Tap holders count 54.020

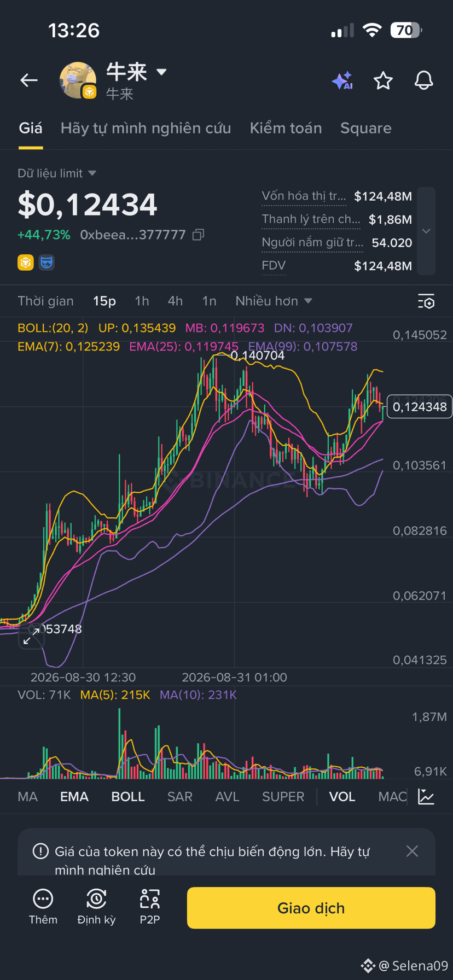[x=392, y=243]
